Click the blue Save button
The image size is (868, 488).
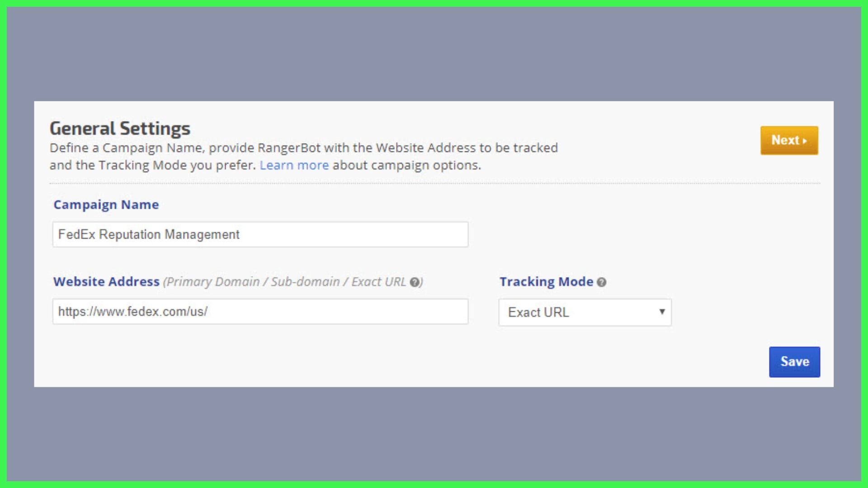click(x=794, y=361)
